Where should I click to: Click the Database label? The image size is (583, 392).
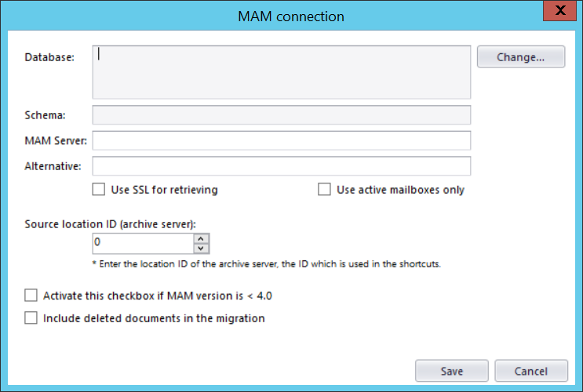(x=49, y=57)
